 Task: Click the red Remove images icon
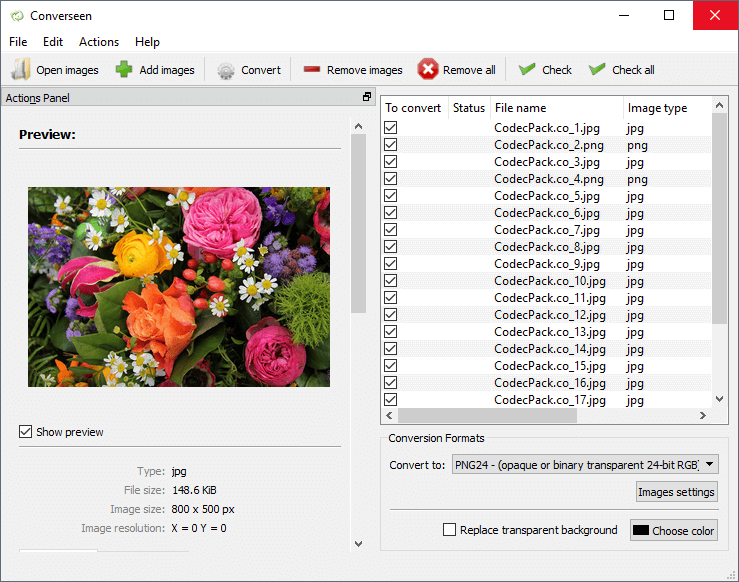312,70
